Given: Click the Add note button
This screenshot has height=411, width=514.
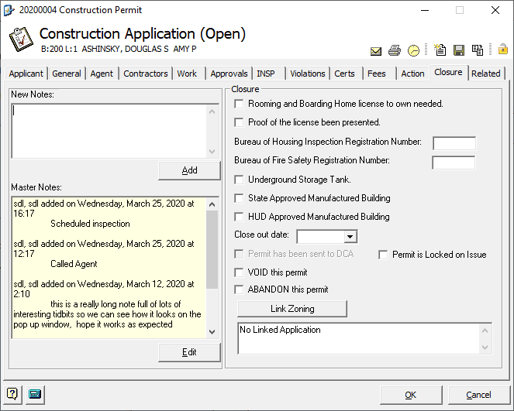Looking at the screenshot, I should click(189, 170).
